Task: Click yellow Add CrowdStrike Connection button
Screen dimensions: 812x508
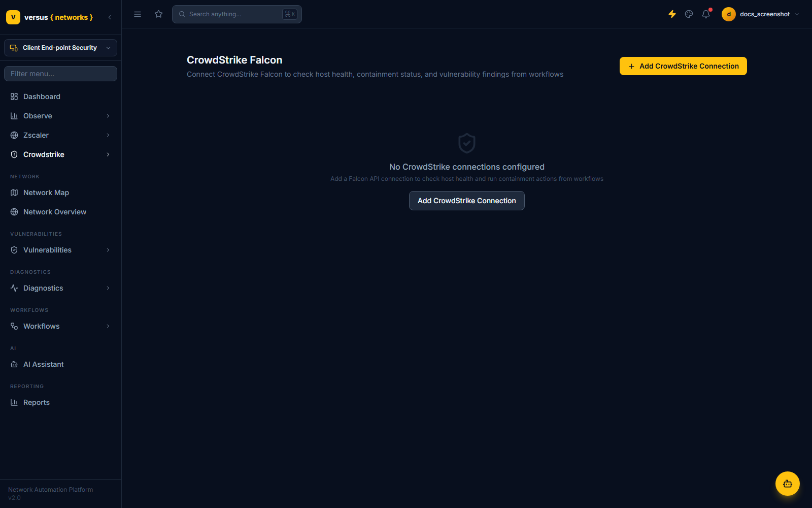Action: [x=683, y=66]
